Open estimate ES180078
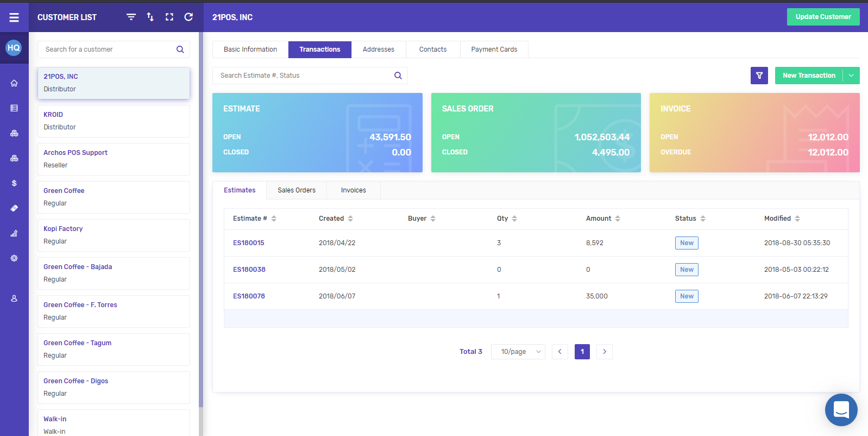The height and width of the screenshot is (436, 868). coord(249,296)
